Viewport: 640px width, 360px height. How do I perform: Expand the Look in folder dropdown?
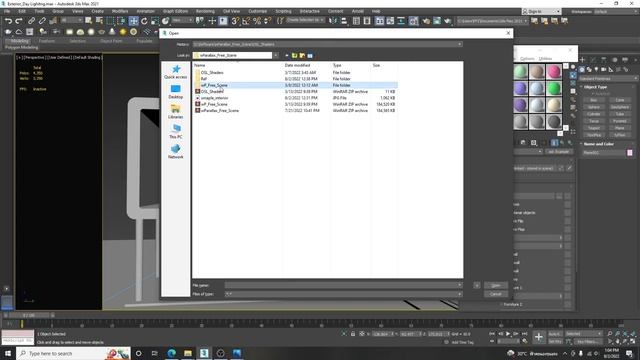point(276,55)
